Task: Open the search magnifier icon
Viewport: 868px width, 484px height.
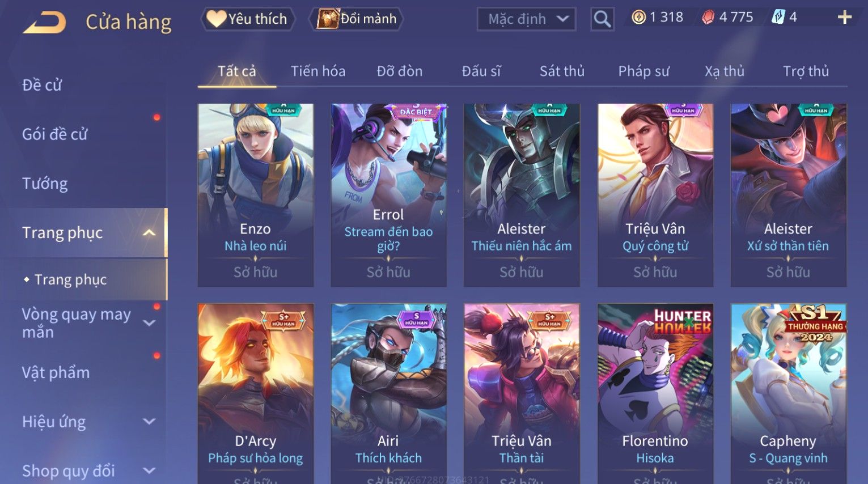Action: tap(602, 19)
